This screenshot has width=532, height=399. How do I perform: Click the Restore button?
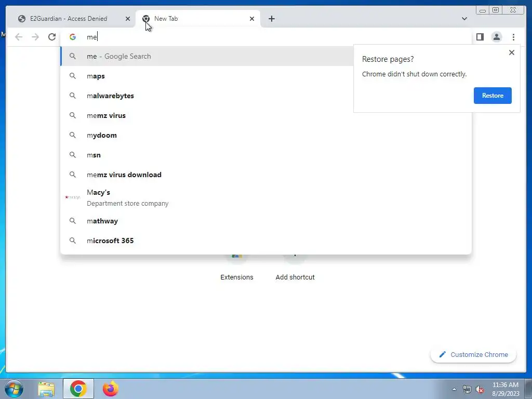[x=493, y=96]
